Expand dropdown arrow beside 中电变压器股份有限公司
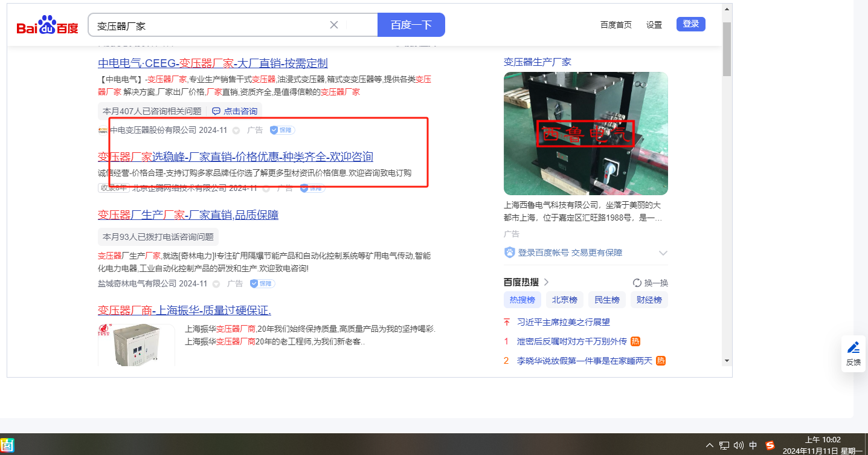Viewport: 868px width, 455px height. point(236,130)
